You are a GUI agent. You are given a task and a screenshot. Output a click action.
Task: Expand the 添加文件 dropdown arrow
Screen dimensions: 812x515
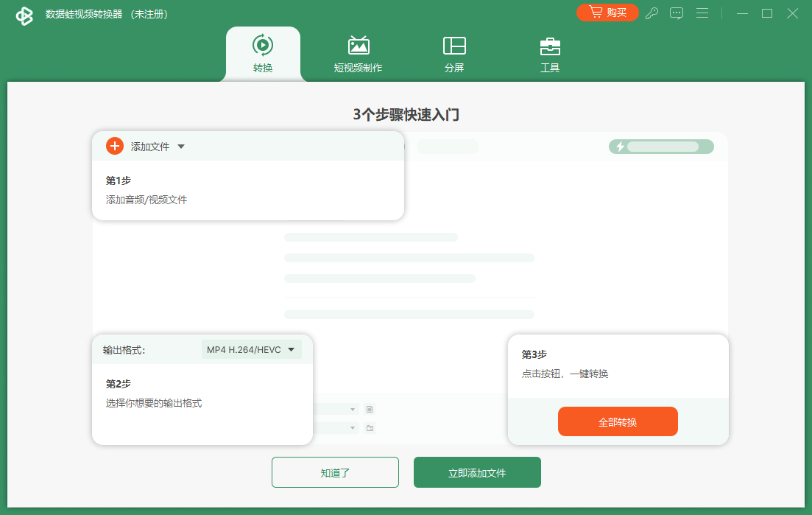(180, 146)
